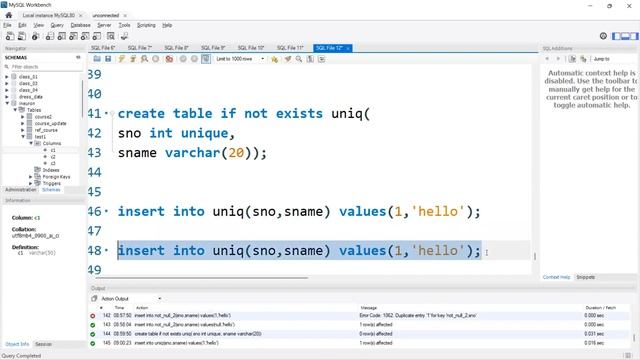
Task: Open the Server menu
Action: 104,25
